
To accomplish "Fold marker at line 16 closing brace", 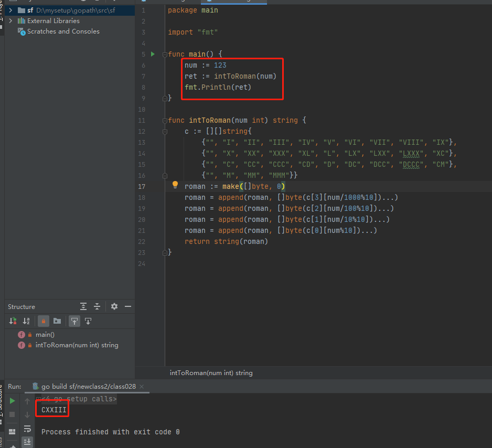I will click(165, 176).
